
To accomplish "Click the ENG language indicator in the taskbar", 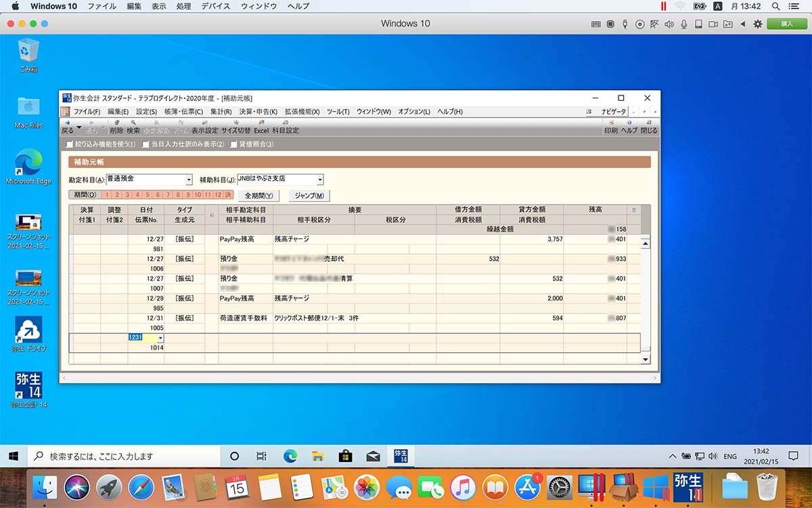I will click(730, 457).
